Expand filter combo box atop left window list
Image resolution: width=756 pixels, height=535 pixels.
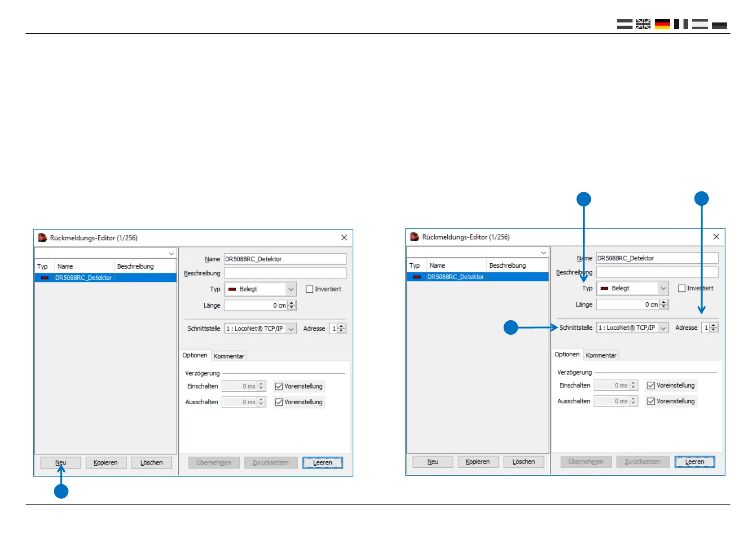pyautogui.click(x=171, y=253)
